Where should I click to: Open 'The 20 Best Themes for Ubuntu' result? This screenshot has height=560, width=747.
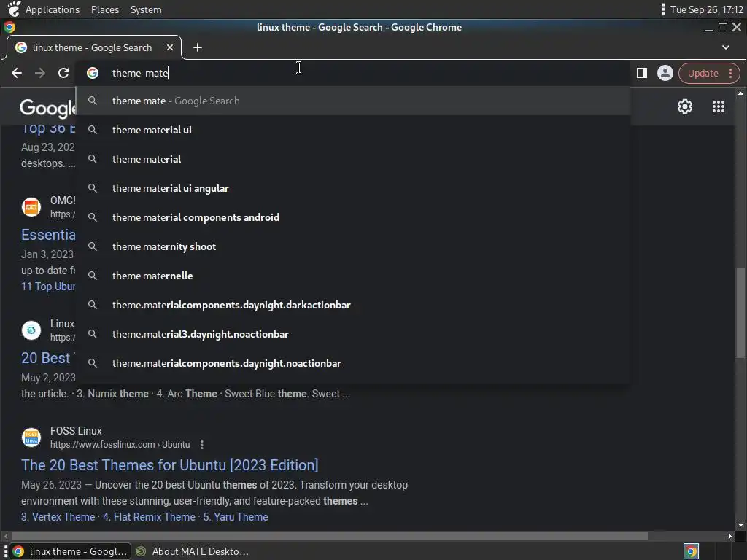169,464
